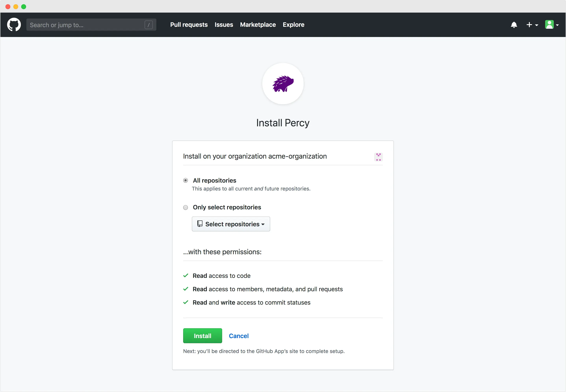Screen dimensions: 566x392
Task: Click the slash shortcut key icon
Action: pyautogui.click(x=148, y=25)
